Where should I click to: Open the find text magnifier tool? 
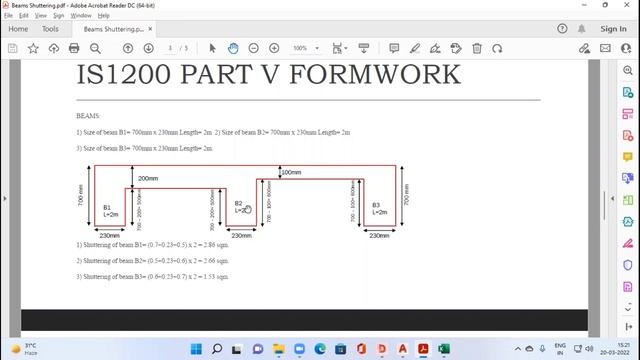coord(95,48)
